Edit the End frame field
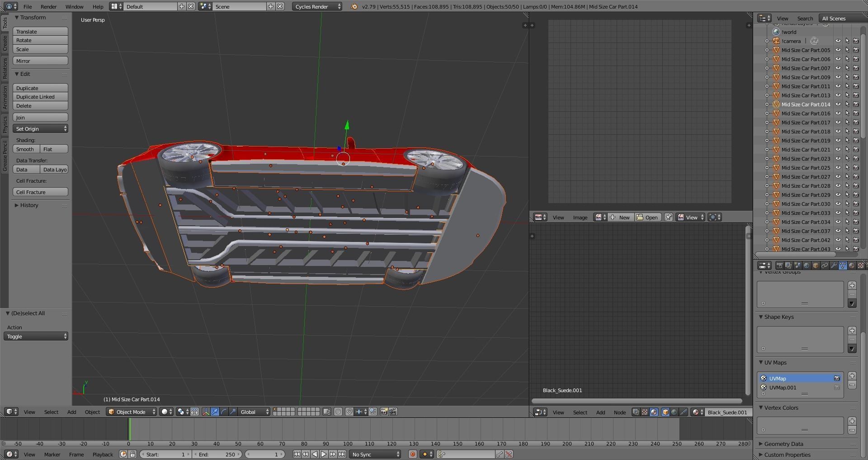Image resolution: width=868 pixels, height=460 pixels. (217, 454)
